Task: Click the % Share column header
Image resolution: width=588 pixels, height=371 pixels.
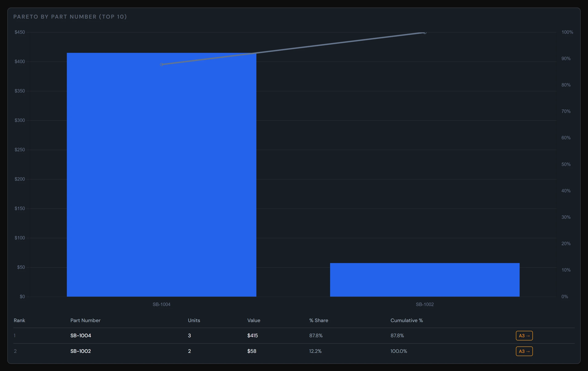Action: (x=319, y=320)
